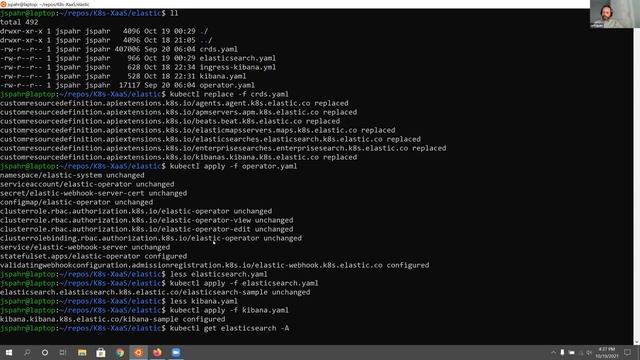
Task: Click the elasticsearches.elasticsearch.k8s.elastic.co line
Action: [x=211, y=139]
